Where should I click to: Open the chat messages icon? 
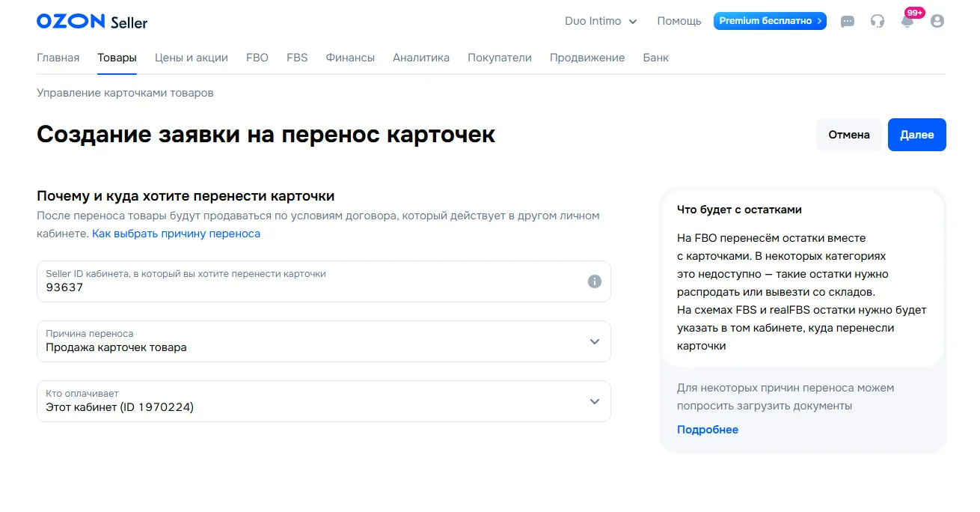tap(848, 21)
